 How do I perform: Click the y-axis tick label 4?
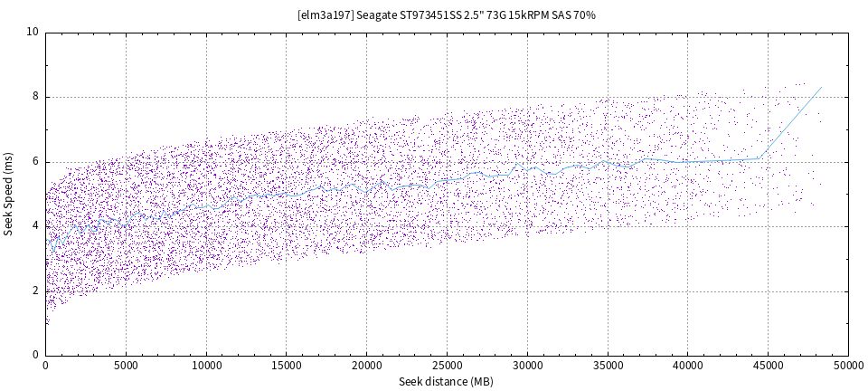coord(35,226)
